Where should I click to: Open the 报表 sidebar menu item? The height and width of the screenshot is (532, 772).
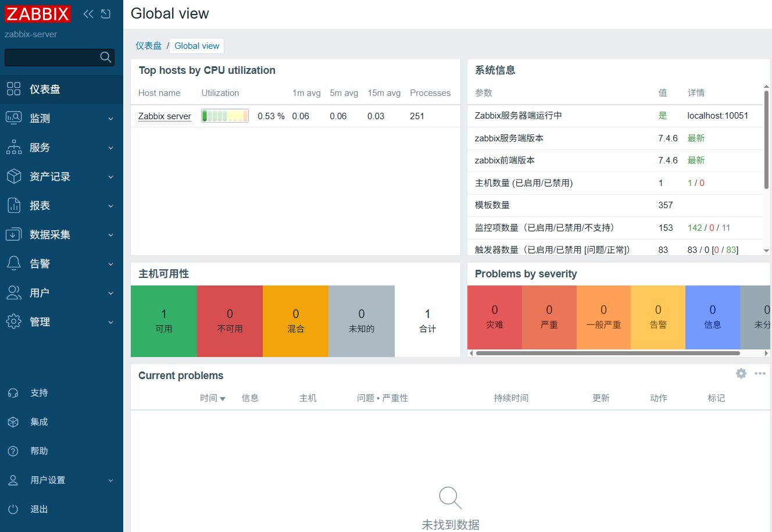[62, 205]
